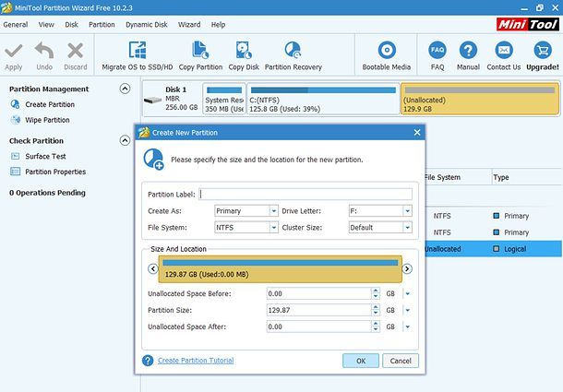Click the partition size bar in dialog
The height and width of the screenshot is (392, 563).
280,269
